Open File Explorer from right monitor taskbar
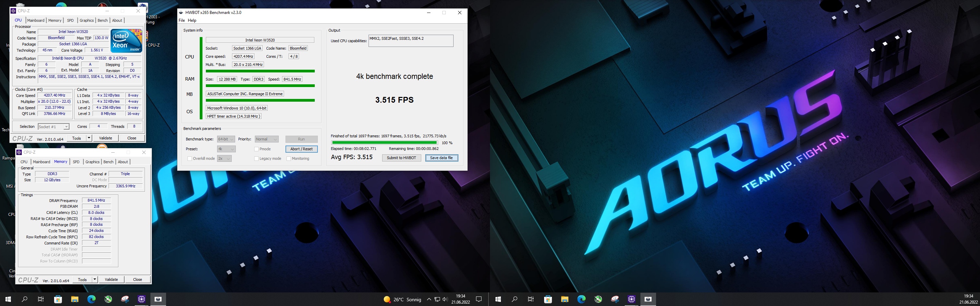Viewport: 980px width, 306px height. point(565,299)
